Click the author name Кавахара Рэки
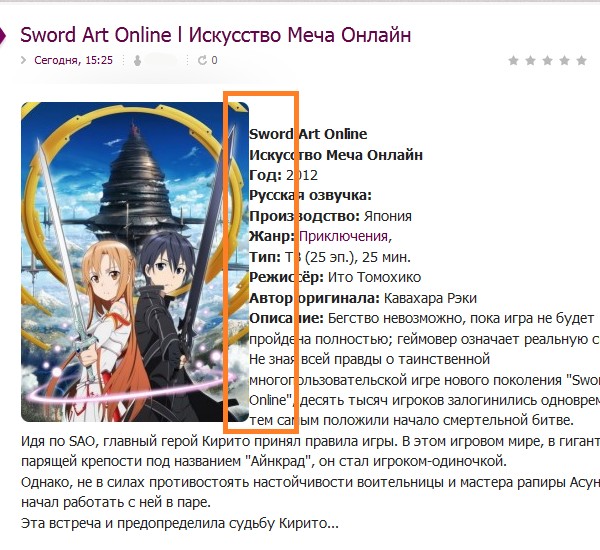The height and width of the screenshot is (550, 600). 430,298
